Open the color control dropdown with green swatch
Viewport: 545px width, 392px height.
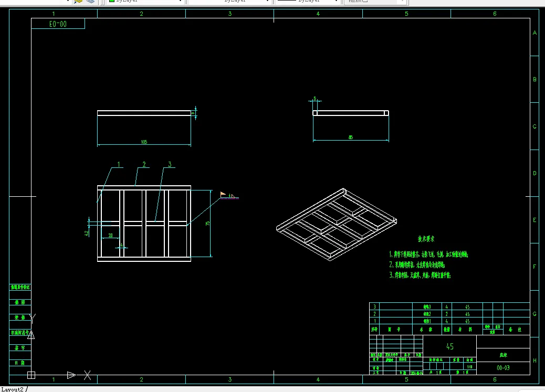pyautogui.click(x=145, y=2)
